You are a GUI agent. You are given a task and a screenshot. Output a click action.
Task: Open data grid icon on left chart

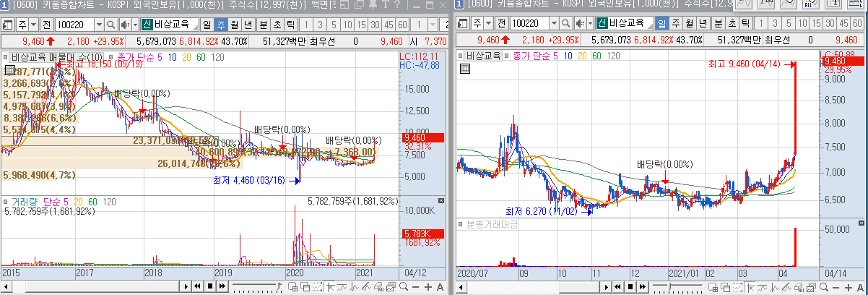pyautogui.click(x=9, y=70)
